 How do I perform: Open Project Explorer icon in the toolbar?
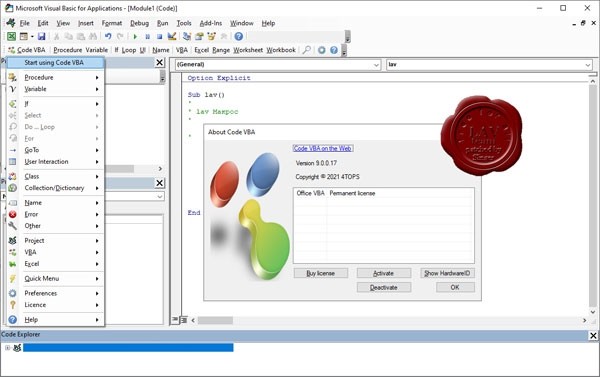point(187,36)
